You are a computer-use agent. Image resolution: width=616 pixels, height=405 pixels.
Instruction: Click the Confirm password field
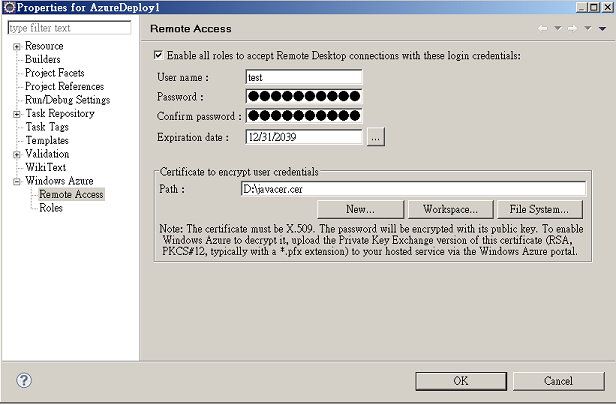(x=304, y=116)
